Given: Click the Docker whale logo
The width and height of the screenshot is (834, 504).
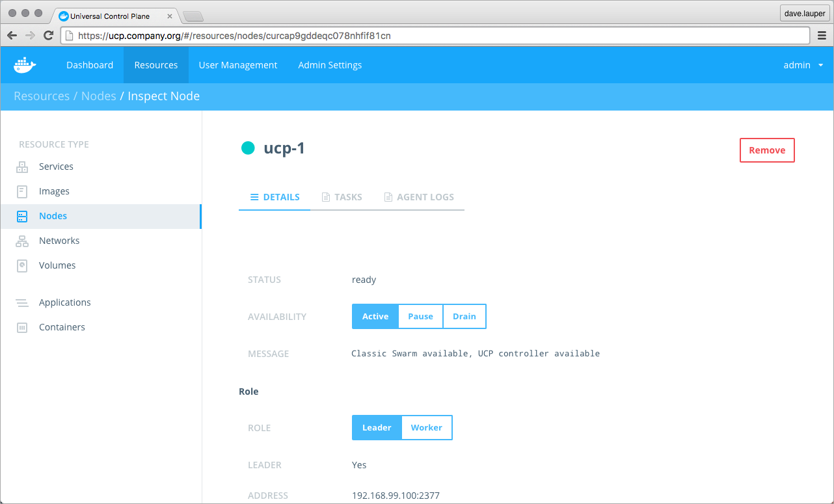Looking at the screenshot, I should pos(25,65).
